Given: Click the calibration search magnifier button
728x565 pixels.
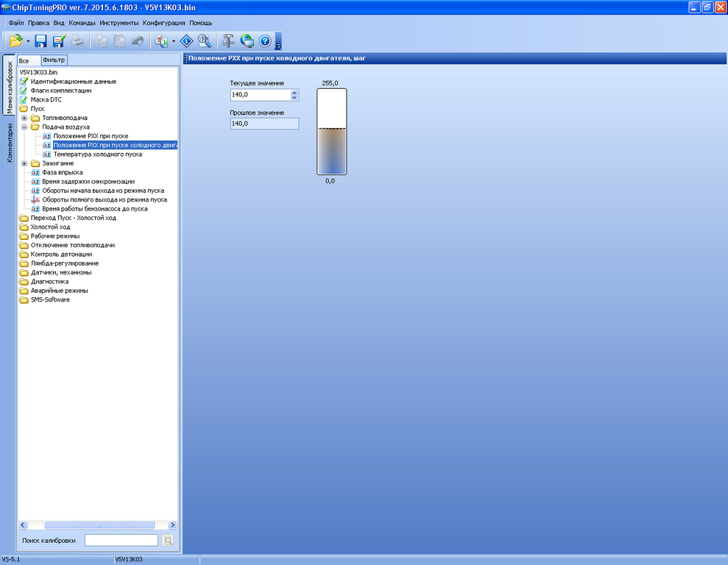Looking at the screenshot, I should coord(168,541).
